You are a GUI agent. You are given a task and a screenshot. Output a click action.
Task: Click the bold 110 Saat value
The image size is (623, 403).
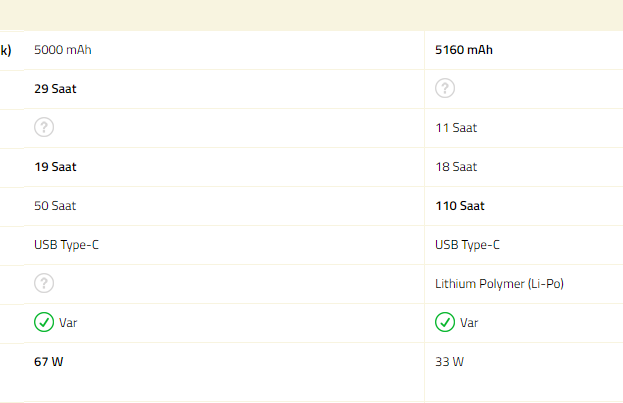460,205
